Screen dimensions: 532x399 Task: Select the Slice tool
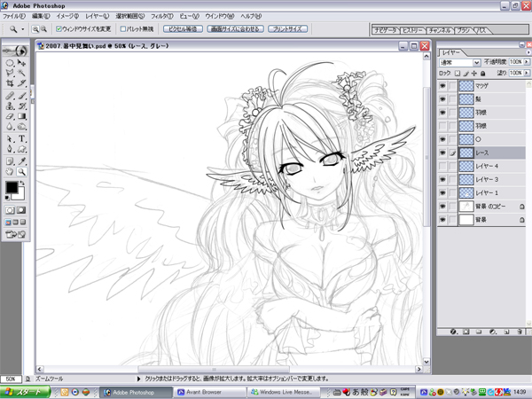pos(21,83)
